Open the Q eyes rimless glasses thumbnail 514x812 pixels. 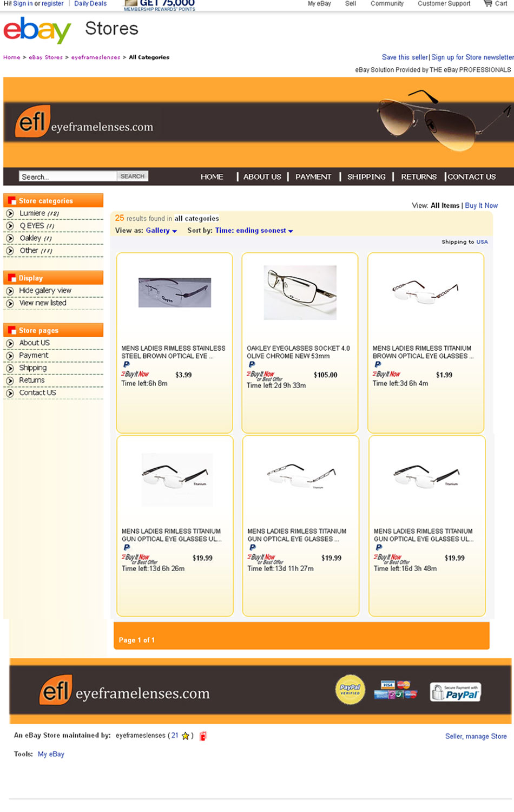pos(175,292)
